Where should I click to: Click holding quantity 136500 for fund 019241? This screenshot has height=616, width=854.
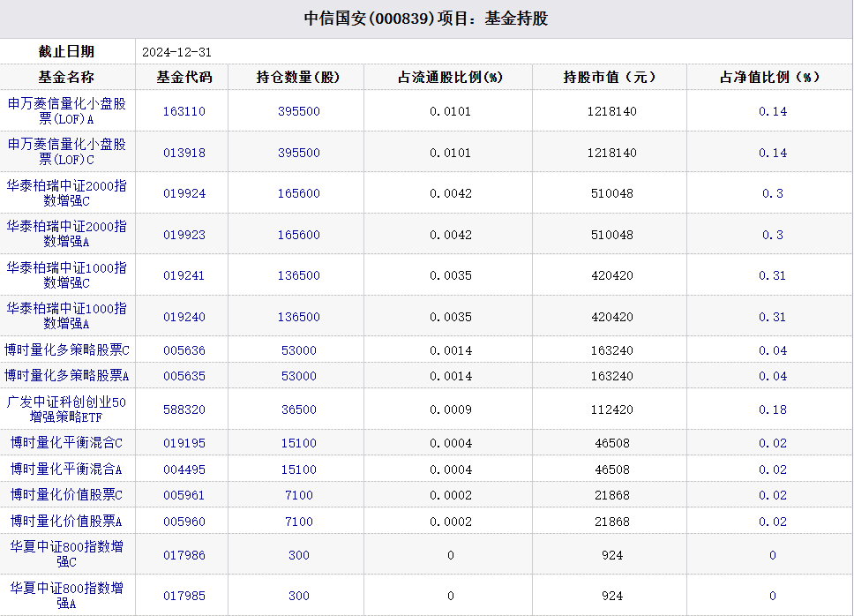coord(298,275)
